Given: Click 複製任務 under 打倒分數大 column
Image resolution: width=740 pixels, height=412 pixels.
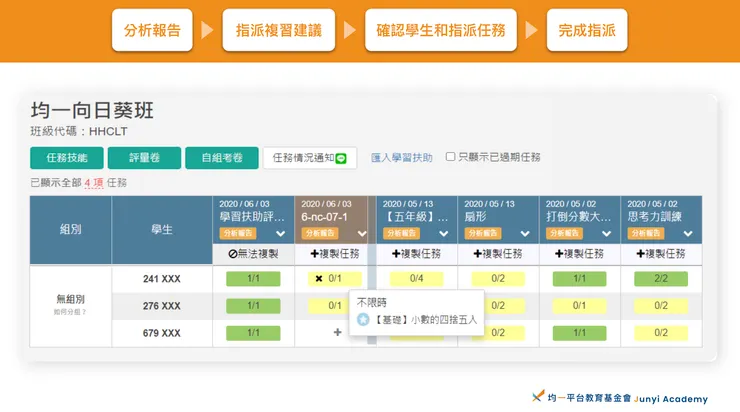Looking at the screenshot, I should (x=580, y=254).
